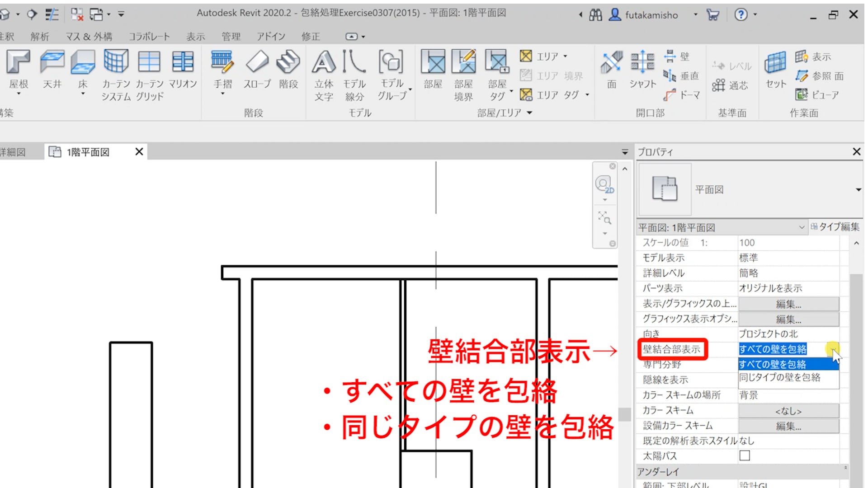Select 同じタイプの壁を包絡 option
The width and height of the screenshot is (868, 488).
(x=780, y=378)
